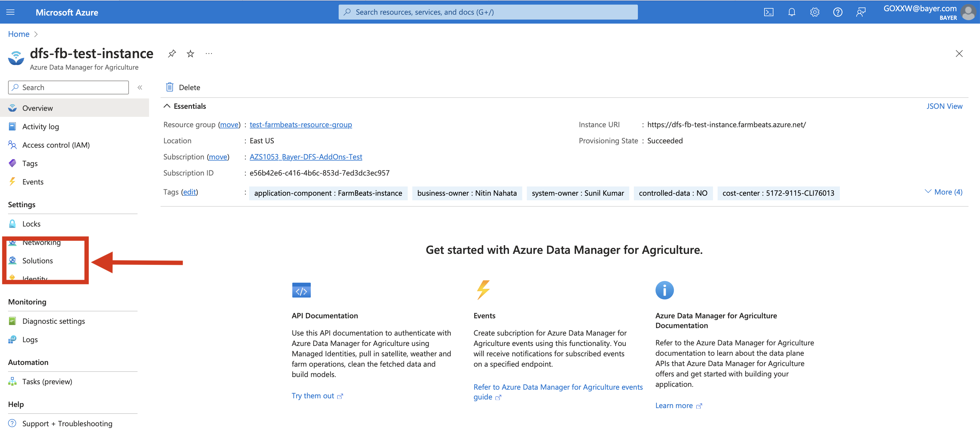This screenshot has height=434, width=980.
Task: Open Overview in the sidebar
Action: click(x=75, y=108)
